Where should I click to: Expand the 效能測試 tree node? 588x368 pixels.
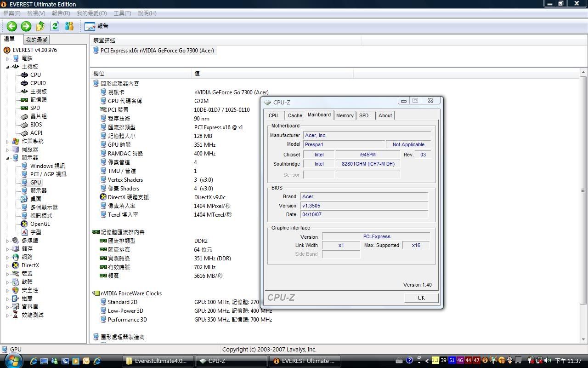click(x=8, y=315)
